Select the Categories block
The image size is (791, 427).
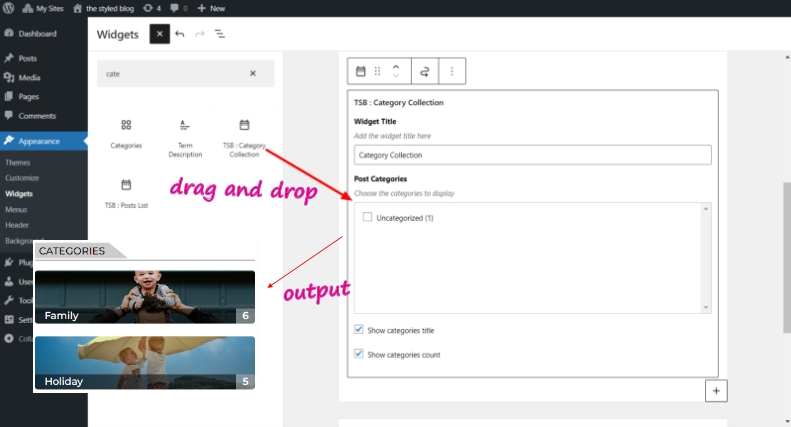click(126, 134)
